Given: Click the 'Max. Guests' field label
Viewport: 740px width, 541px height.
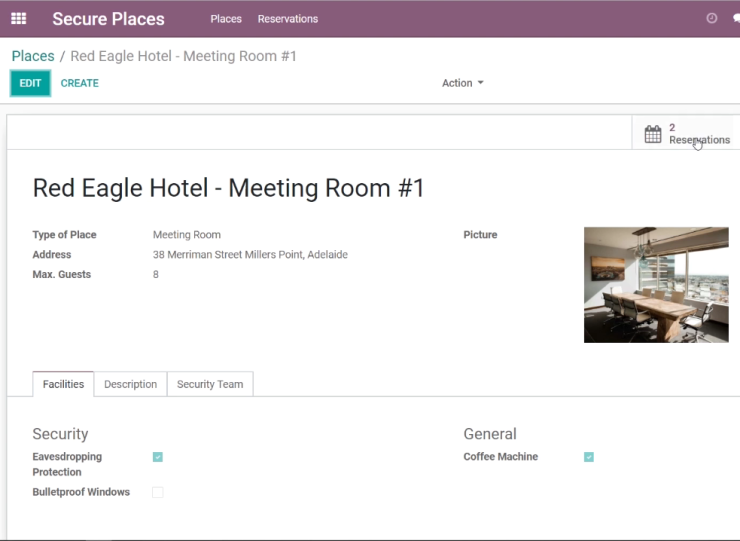Looking at the screenshot, I should (61, 274).
